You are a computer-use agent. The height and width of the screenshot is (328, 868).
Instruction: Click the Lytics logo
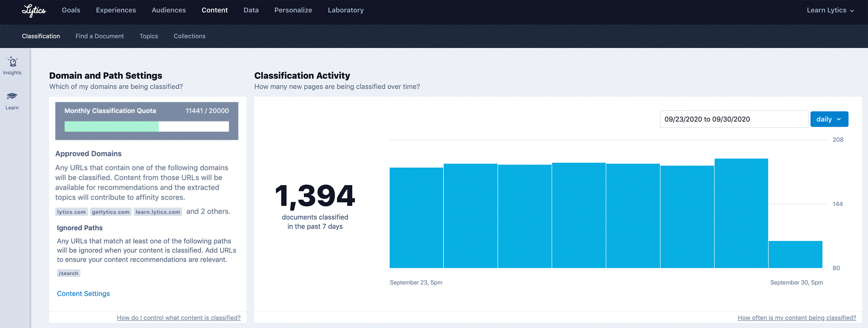coord(34,10)
